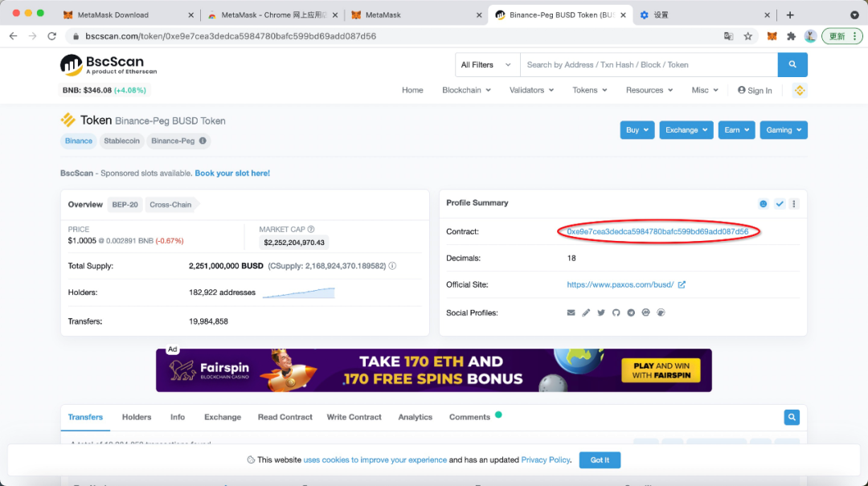Click the email social profile icon
The width and height of the screenshot is (868, 486).
571,312
